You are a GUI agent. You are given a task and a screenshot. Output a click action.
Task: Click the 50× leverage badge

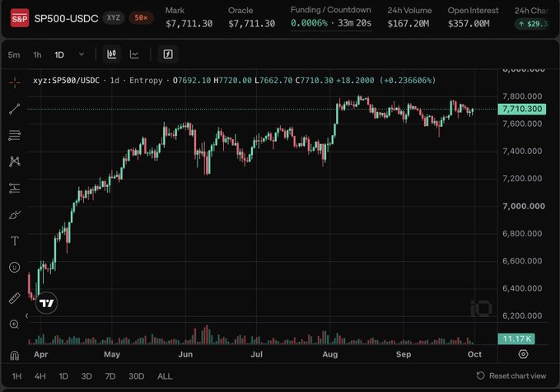pos(141,17)
